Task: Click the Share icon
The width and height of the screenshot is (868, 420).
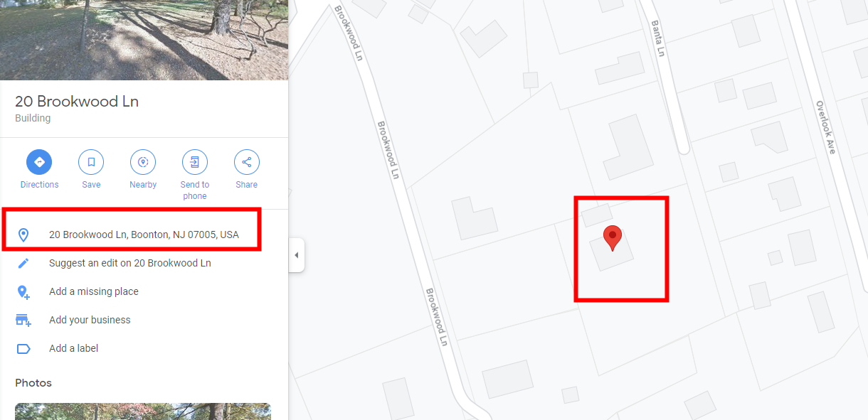Action: pos(247,162)
